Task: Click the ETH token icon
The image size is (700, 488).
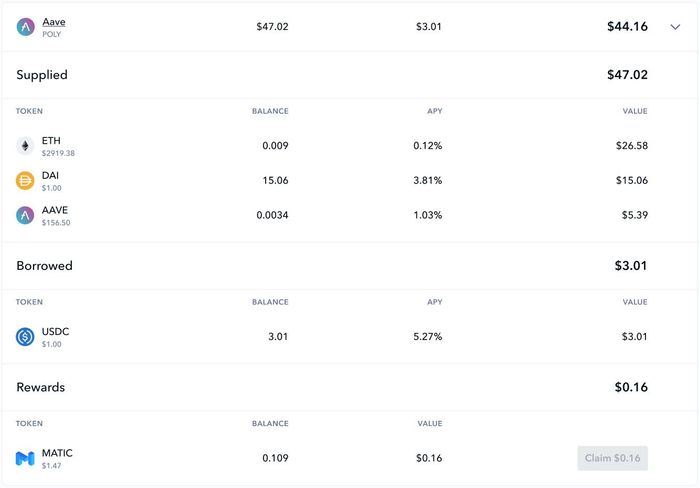Action: coord(25,146)
